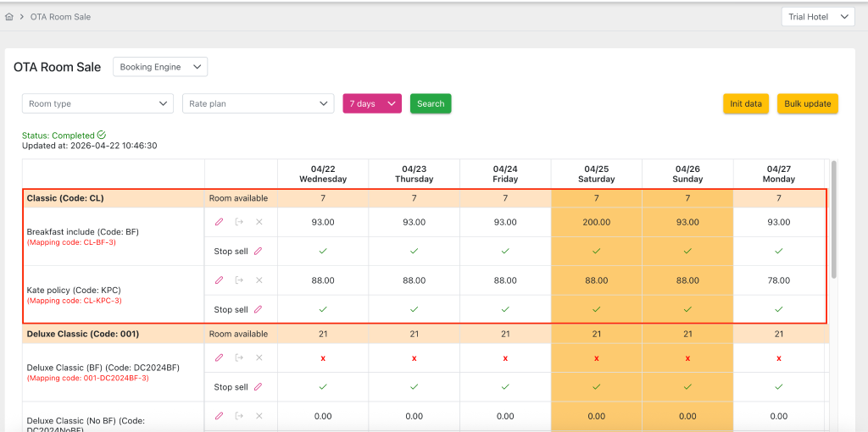868x432 pixels.
Task: Toggle the Deluxe Classic (BF) stop sell check for Monday 04/27
Action: (778, 386)
